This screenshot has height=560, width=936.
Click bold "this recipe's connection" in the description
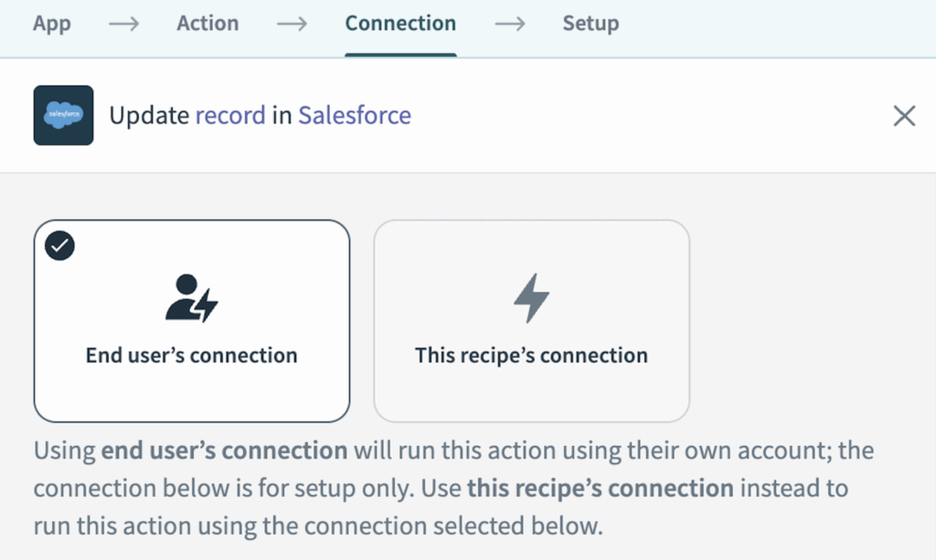[600, 488]
